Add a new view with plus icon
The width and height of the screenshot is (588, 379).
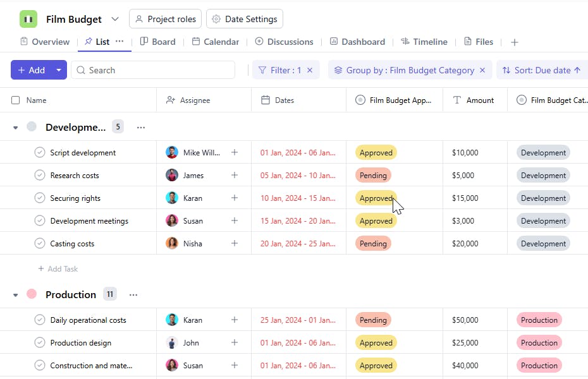[x=514, y=42]
